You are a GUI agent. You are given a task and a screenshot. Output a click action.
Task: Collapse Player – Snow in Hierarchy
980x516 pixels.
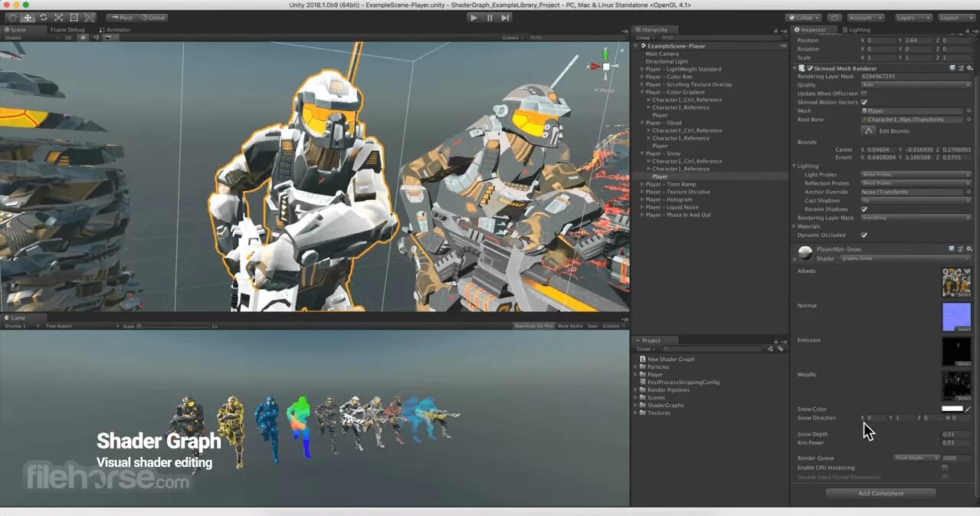(642, 154)
